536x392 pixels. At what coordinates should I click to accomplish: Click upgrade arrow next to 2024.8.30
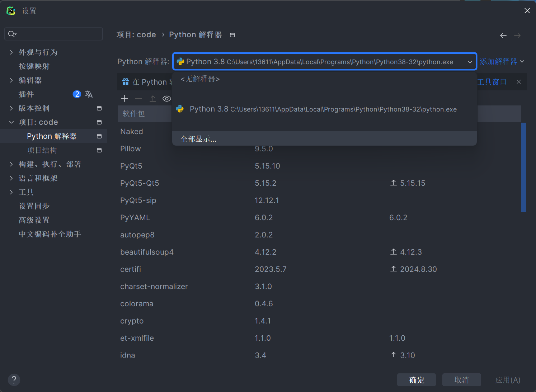(x=394, y=269)
